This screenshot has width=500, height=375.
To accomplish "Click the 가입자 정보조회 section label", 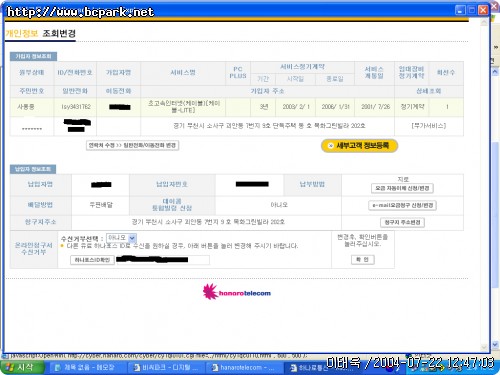I will click(x=33, y=56).
